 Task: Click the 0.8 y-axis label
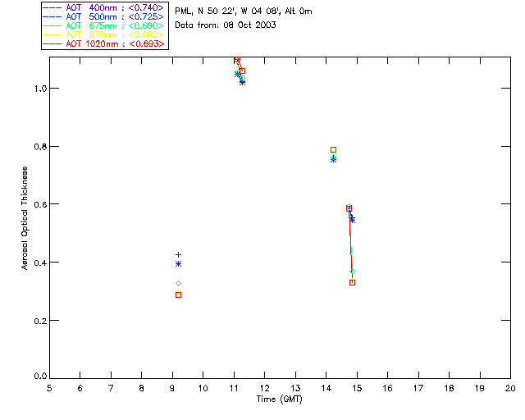pos(40,147)
